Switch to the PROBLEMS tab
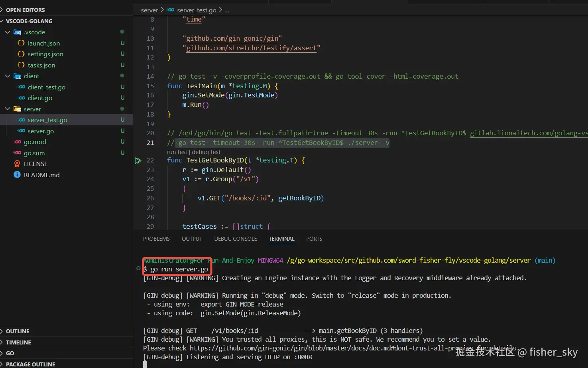The height and width of the screenshot is (368, 588). tap(156, 239)
